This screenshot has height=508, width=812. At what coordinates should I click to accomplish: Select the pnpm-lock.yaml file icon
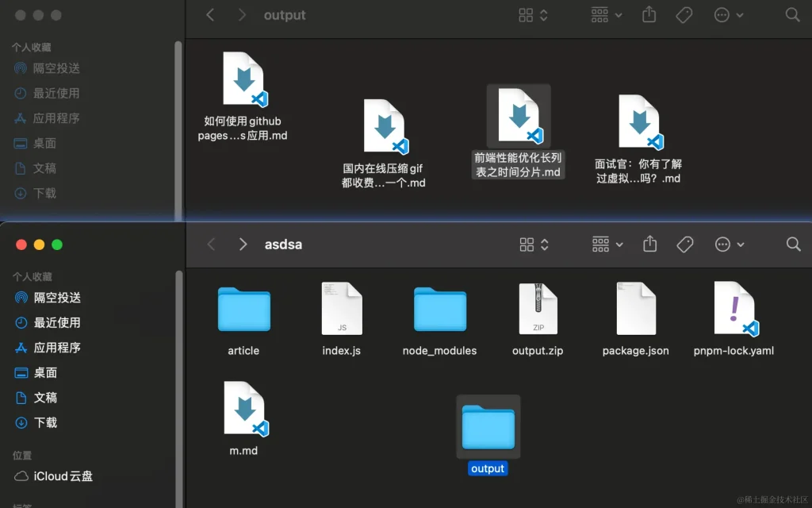[734, 310]
